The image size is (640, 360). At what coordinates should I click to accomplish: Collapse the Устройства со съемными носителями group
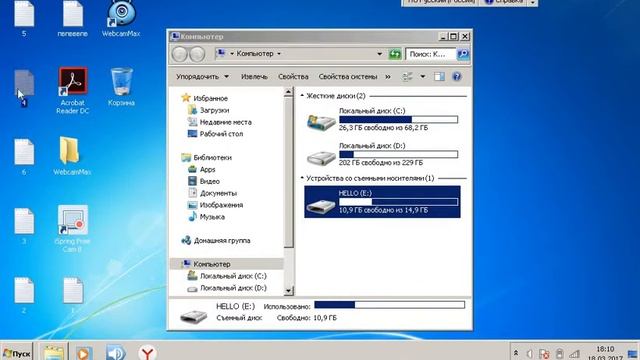click(302, 178)
